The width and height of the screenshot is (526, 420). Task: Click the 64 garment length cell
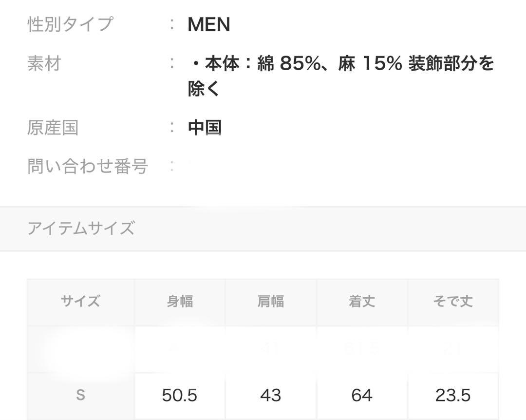(x=362, y=395)
